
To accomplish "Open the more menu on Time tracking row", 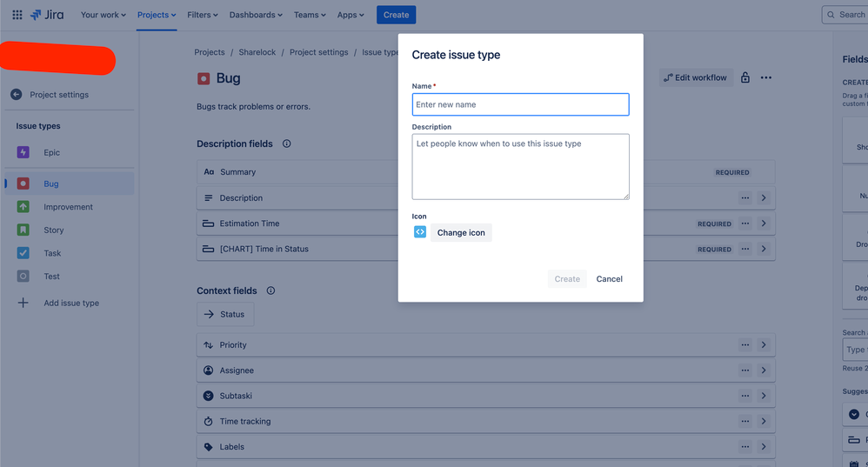I will [x=745, y=421].
